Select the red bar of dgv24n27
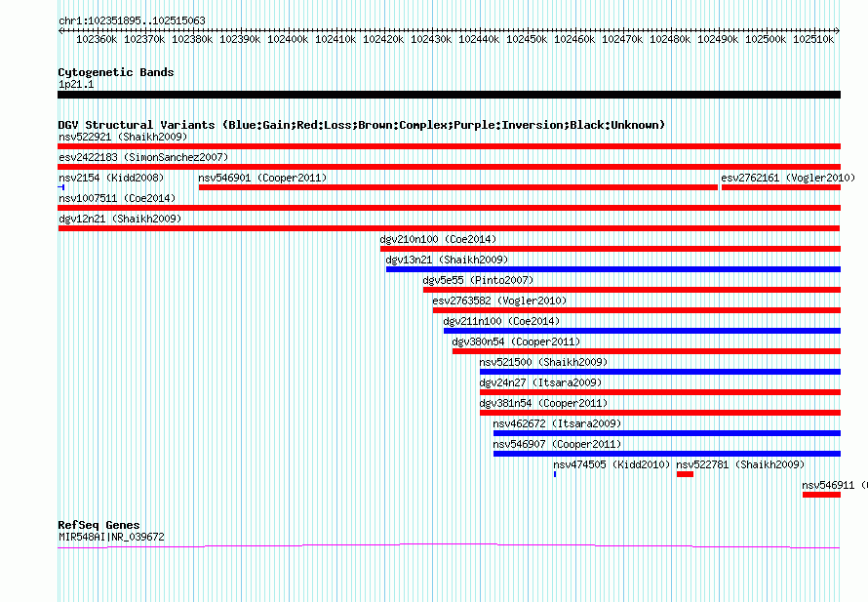 (x=660, y=392)
